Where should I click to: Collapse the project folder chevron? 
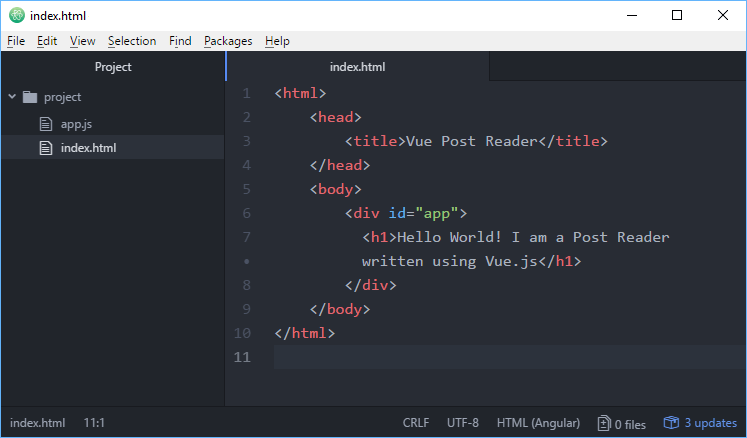click(12, 97)
